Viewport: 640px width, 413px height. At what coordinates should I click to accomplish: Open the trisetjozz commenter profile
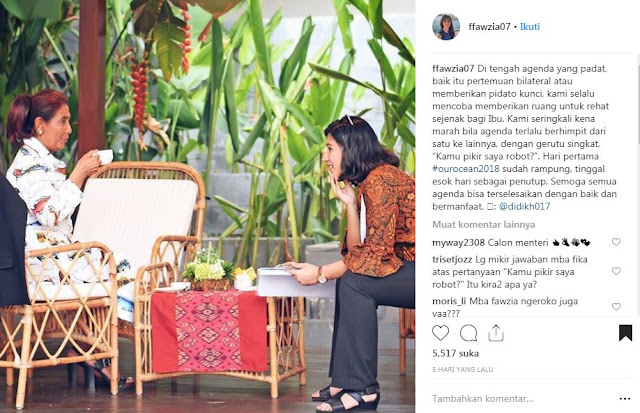point(452,260)
